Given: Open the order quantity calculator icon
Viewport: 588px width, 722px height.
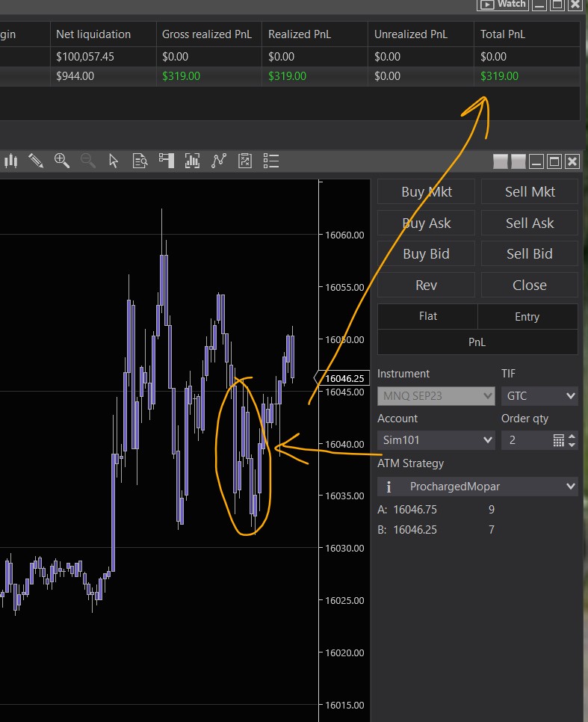Looking at the screenshot, I should [x=559, y=440].
